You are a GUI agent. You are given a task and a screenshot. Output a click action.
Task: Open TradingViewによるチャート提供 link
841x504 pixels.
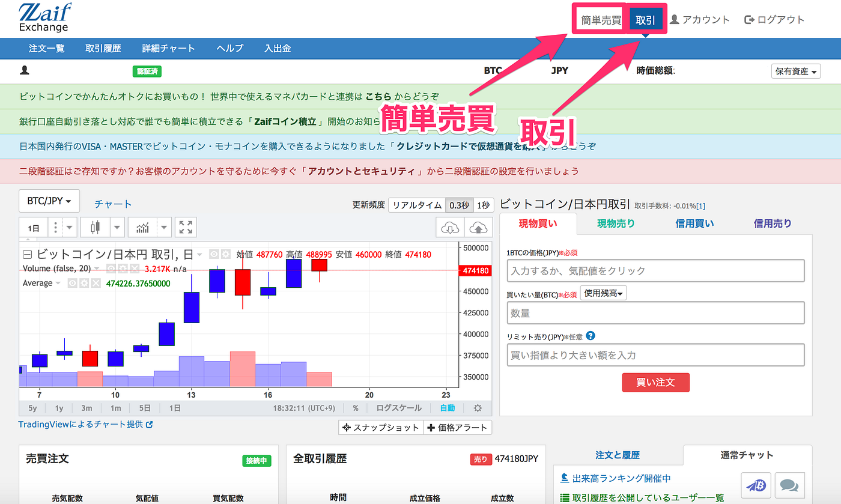[x=86, y=424]
